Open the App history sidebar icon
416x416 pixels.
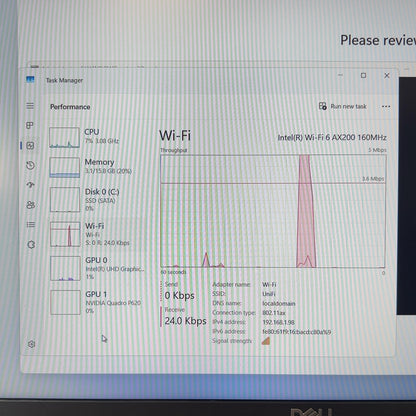[x=30, y=165]
